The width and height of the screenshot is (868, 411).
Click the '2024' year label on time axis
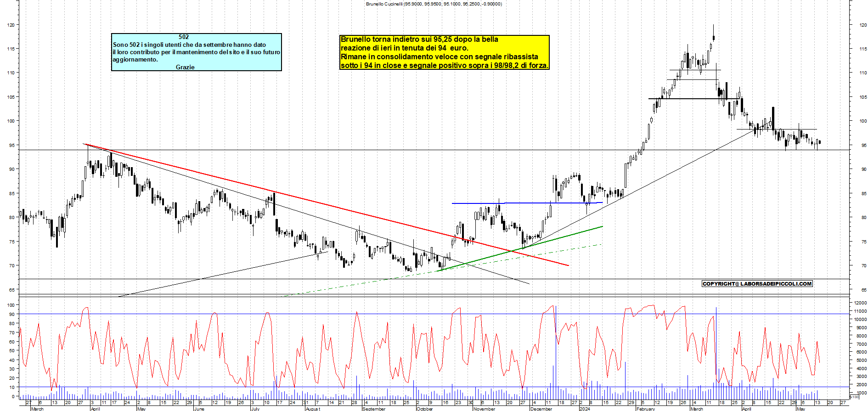[585, 409]
